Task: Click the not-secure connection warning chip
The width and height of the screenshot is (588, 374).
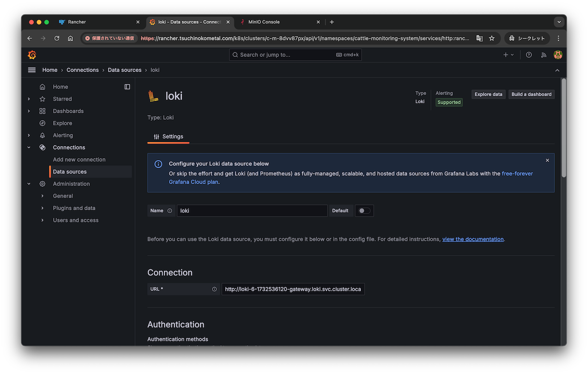Action: click(110, 38)
